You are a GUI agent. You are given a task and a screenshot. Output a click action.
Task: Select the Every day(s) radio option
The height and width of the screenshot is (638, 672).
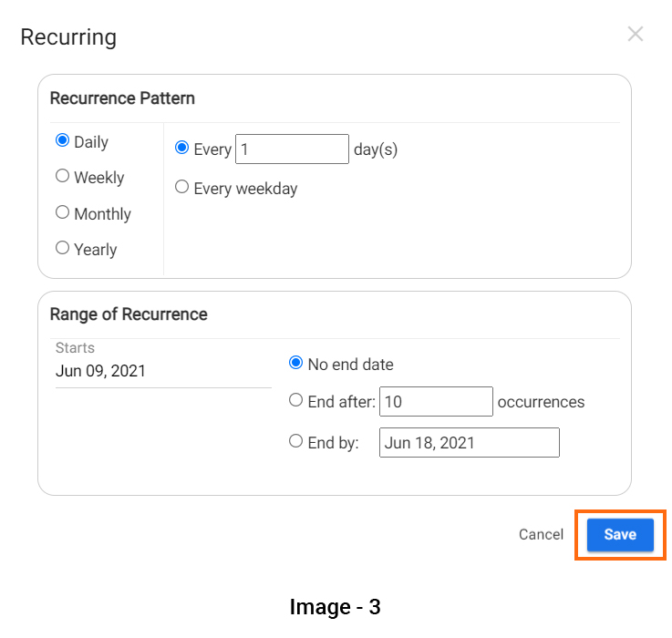pyautogui.click(x=181, y=148)
